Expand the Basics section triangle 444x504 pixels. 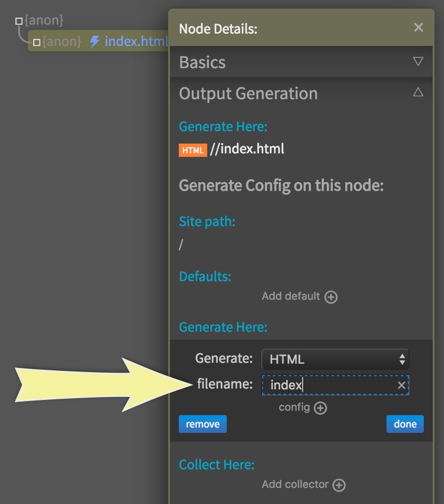click(418, 62)
